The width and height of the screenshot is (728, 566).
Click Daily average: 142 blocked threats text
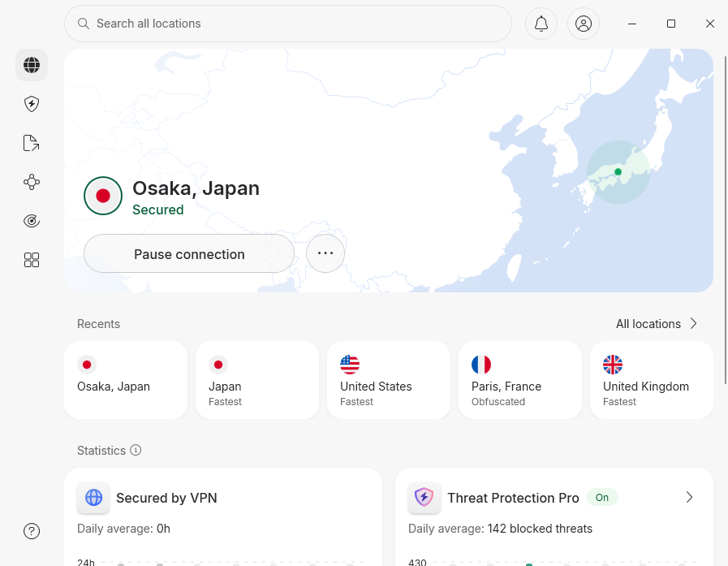coord(500,529)
